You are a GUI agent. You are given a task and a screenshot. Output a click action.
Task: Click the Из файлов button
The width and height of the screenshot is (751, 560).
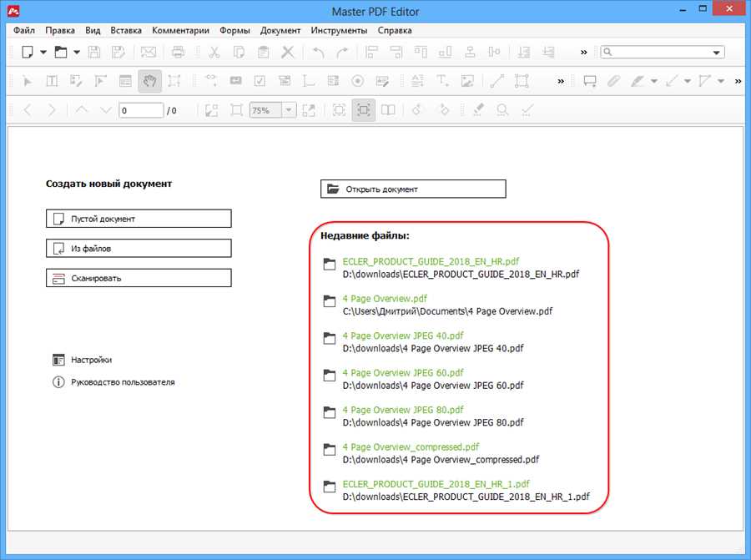[x=139, y=248]
